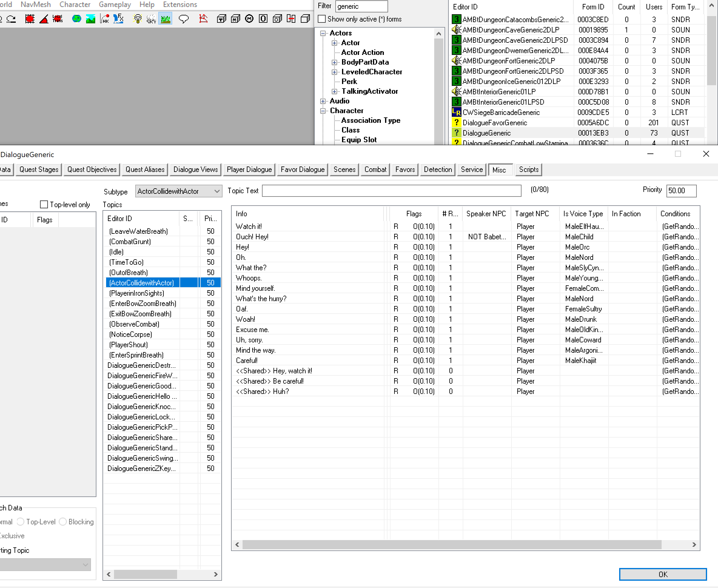Toggle snap to grid red icon
The width and height of the screenshot is (718, 588).
30,19
